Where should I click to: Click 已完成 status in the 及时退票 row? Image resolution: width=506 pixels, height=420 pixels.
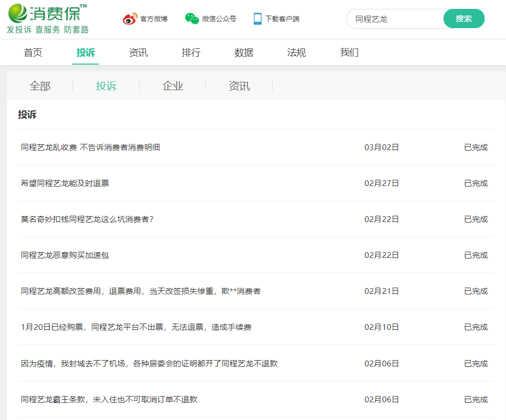[x=476, y=183]
